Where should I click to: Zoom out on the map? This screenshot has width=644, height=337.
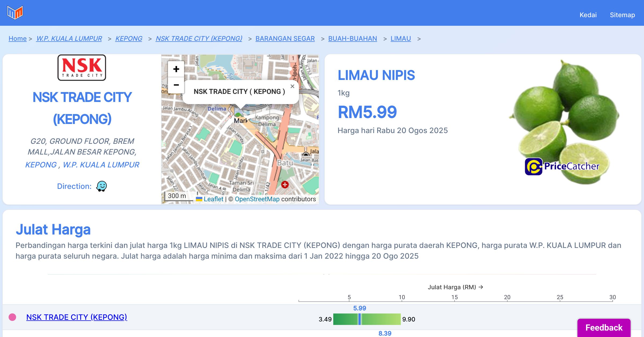click(x=176, y=85)
